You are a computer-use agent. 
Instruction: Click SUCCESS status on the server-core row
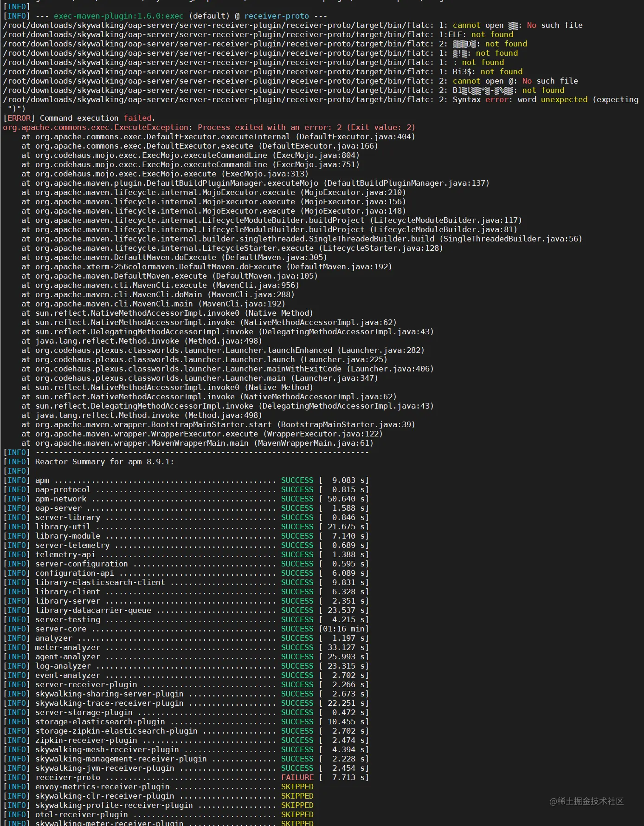tap(297, 629)
